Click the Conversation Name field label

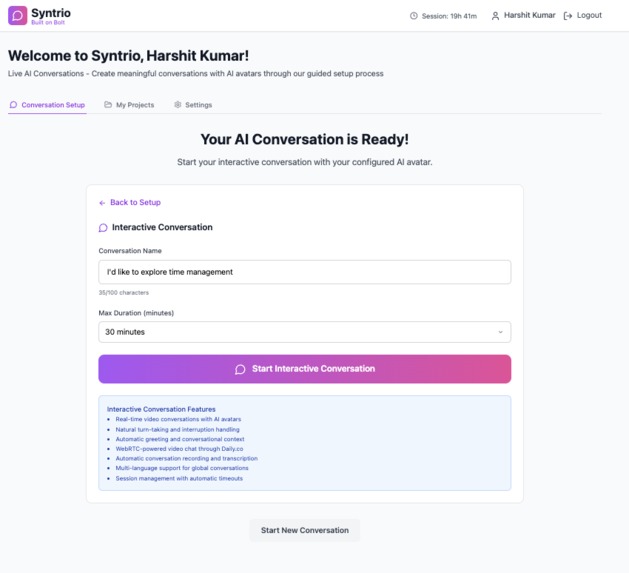click(x=130, y=251)
